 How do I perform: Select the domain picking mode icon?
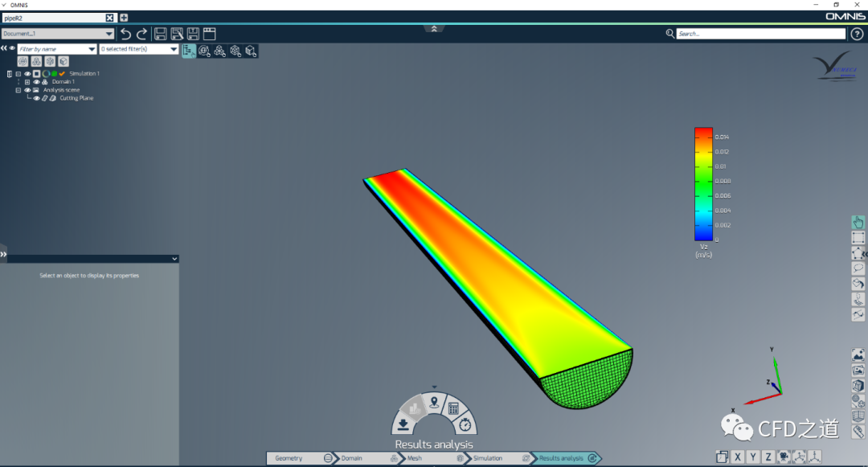pyautogui.click(x=219, y=51)
